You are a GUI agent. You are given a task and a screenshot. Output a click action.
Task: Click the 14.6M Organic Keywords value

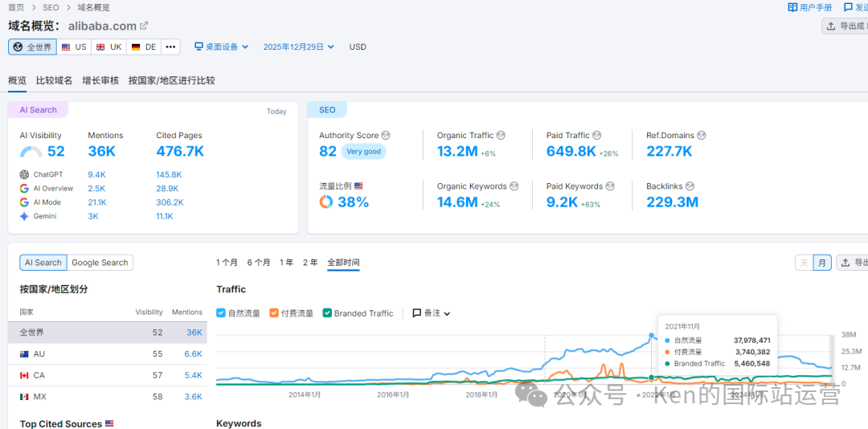point(457,202)
